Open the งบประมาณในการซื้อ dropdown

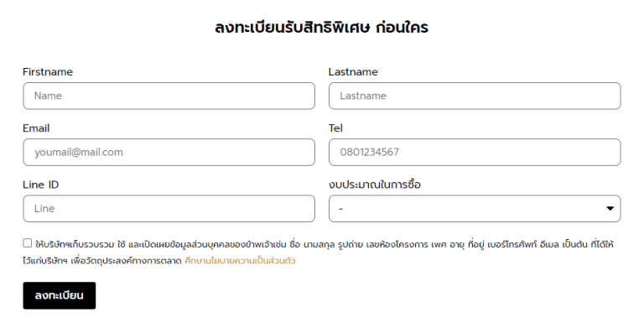coord(475,209)
